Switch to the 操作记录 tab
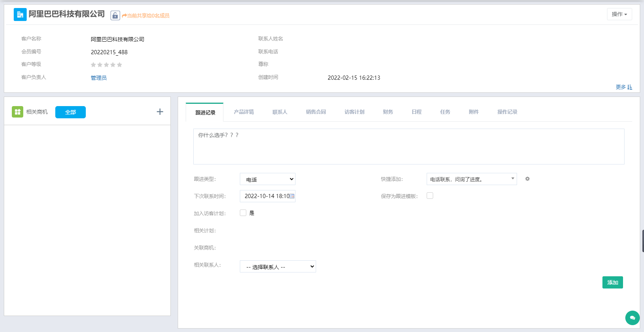The height and width of the screenshot is (332, 644). pyautogui.click(x=507, y=112)
